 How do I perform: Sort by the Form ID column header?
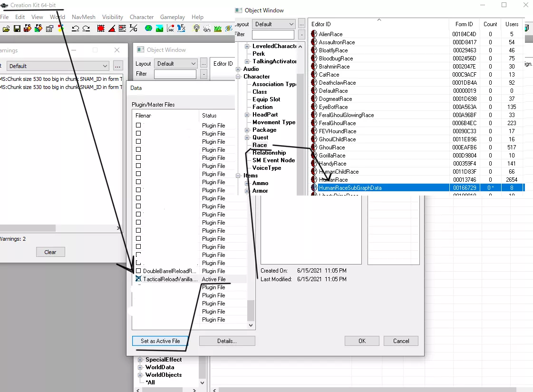click(464, 24)
